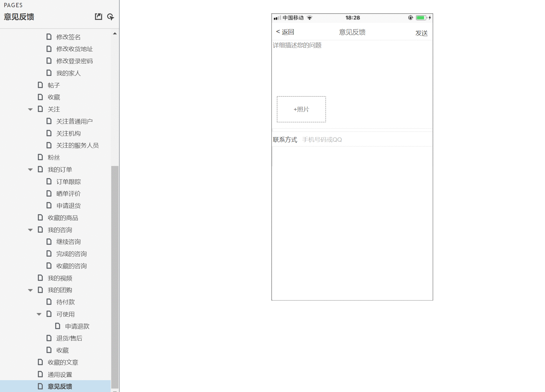Screen dimensions: 545x392
Task: Open the 关注普通用户 page
Action: pos(75,121)
